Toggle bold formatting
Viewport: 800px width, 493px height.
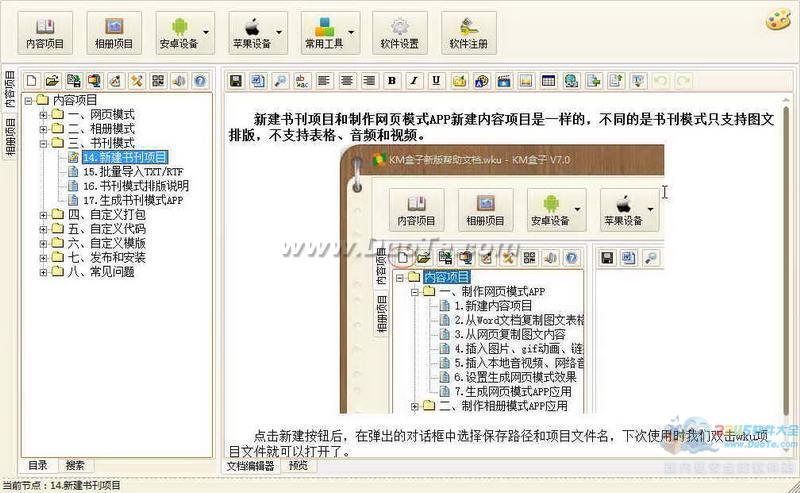(x=392, y=81)
